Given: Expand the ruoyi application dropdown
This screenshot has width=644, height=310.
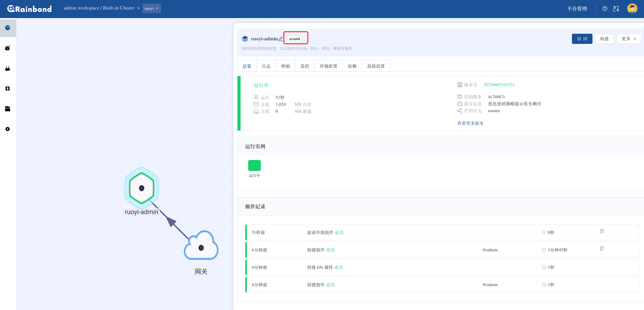Looking at the screenshot, I should coord(151,9).
